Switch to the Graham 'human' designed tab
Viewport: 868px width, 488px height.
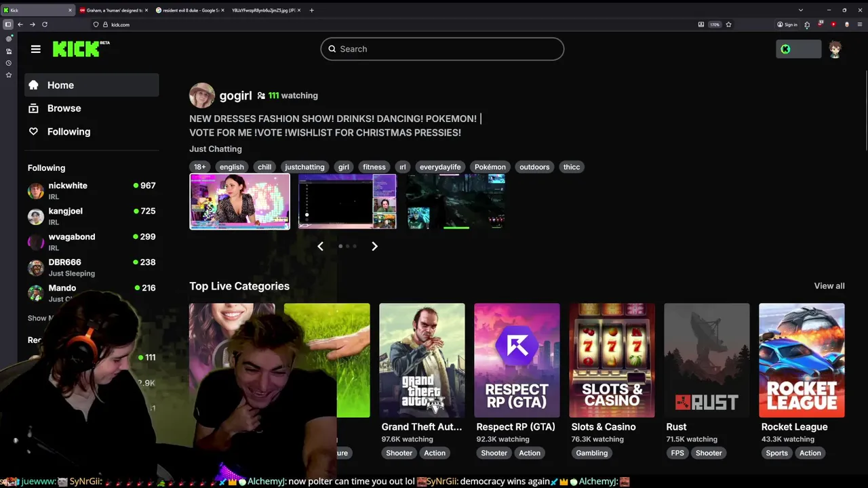point(113,10)
